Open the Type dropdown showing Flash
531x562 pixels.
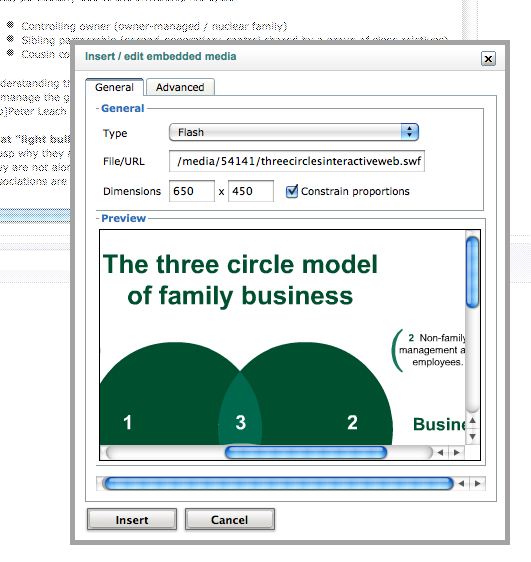[293, 132]
